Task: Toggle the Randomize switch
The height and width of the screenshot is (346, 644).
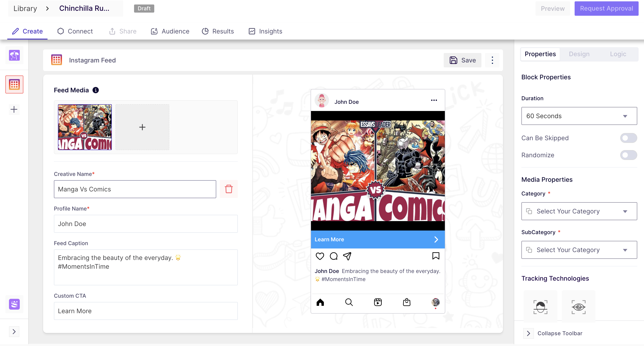Action: pyautogui.click(x=629, y=155)
